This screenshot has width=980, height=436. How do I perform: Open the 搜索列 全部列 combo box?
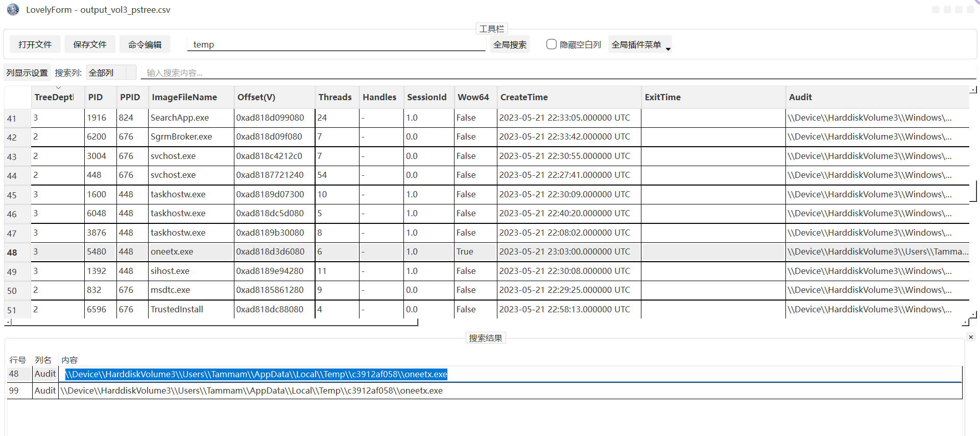click(x=111, y=73)
